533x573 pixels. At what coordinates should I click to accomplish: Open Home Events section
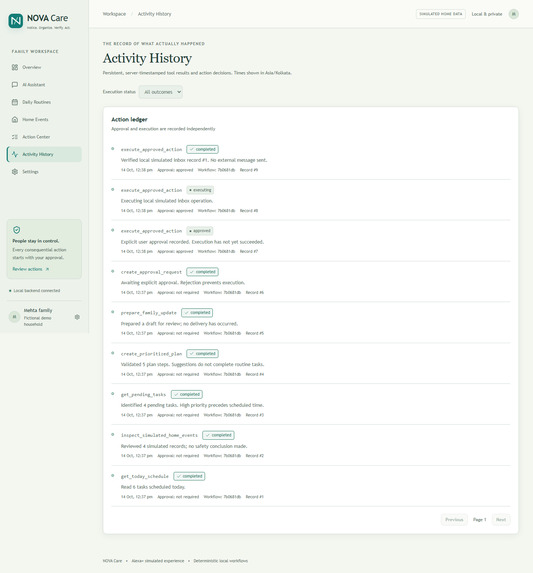tap(44, 119)
